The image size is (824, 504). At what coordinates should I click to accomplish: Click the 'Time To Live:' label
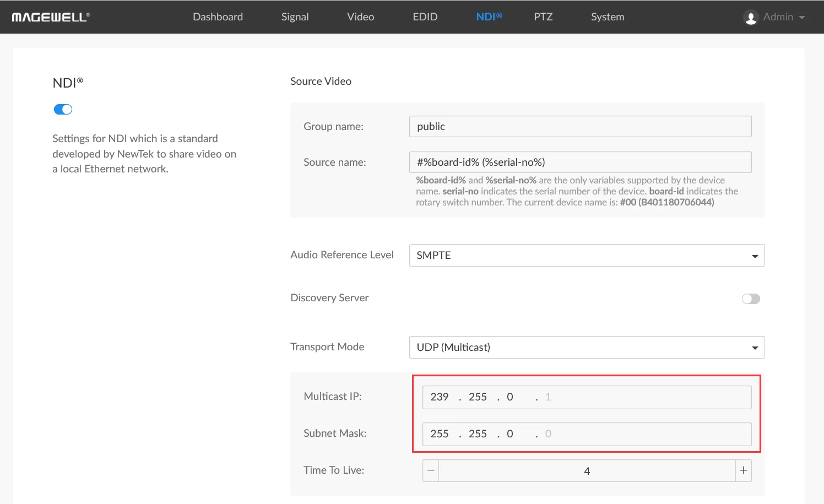pyautogui.click(x=334, y=470)
